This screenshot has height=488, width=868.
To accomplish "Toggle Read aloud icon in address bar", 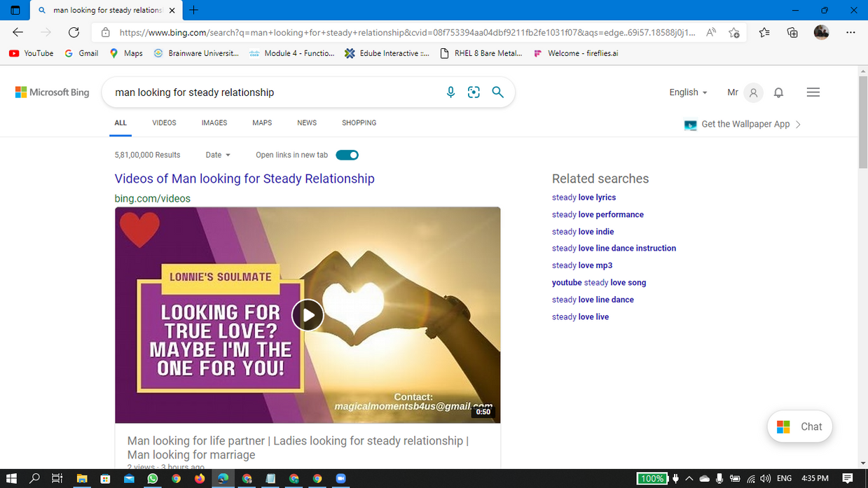I will (x=711, y=32).
